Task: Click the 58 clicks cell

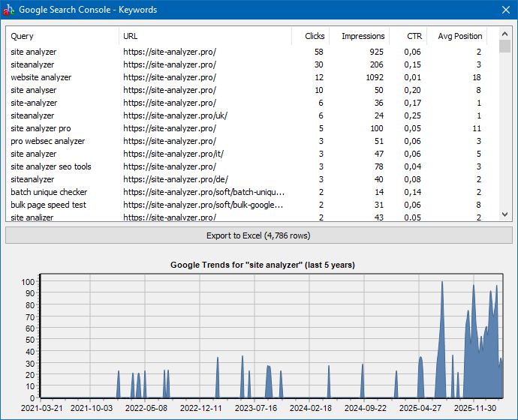Action: pos(319,52)
